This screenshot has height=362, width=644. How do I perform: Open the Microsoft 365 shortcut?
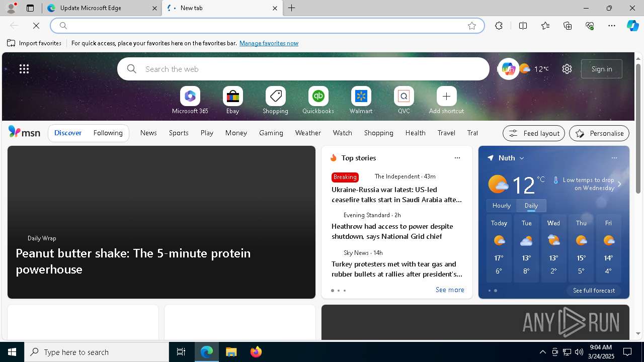click(190, 101)
